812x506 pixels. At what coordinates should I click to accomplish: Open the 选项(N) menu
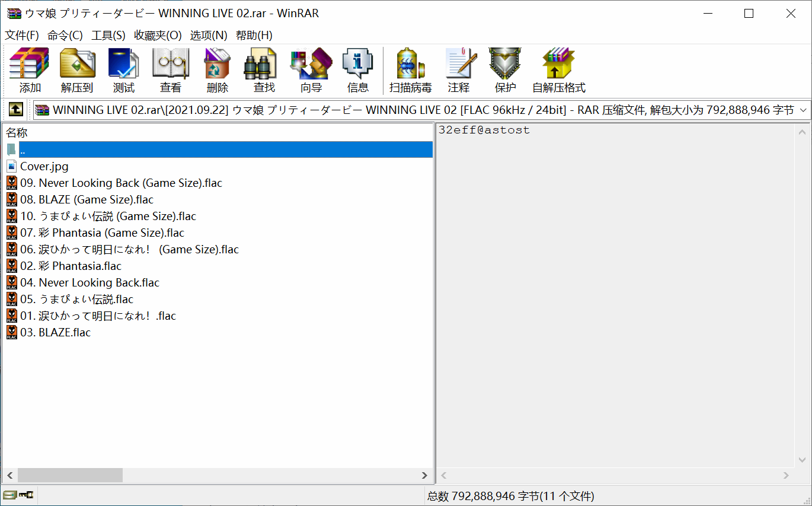[208, 36]
